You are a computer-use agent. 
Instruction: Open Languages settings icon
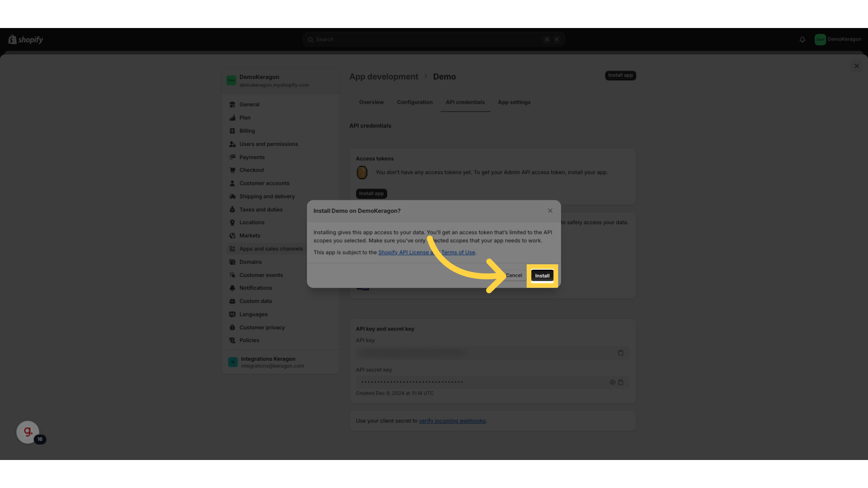232,314
